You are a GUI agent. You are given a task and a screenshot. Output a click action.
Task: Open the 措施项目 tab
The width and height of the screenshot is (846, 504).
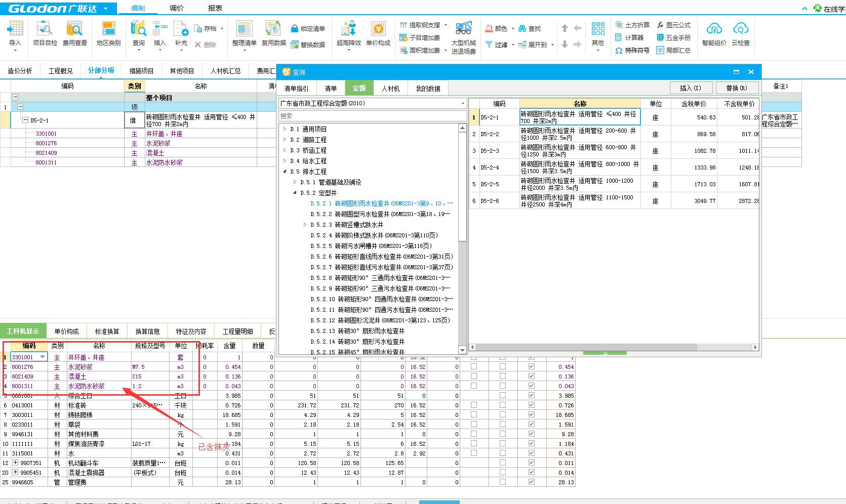[x=141, y=71]
